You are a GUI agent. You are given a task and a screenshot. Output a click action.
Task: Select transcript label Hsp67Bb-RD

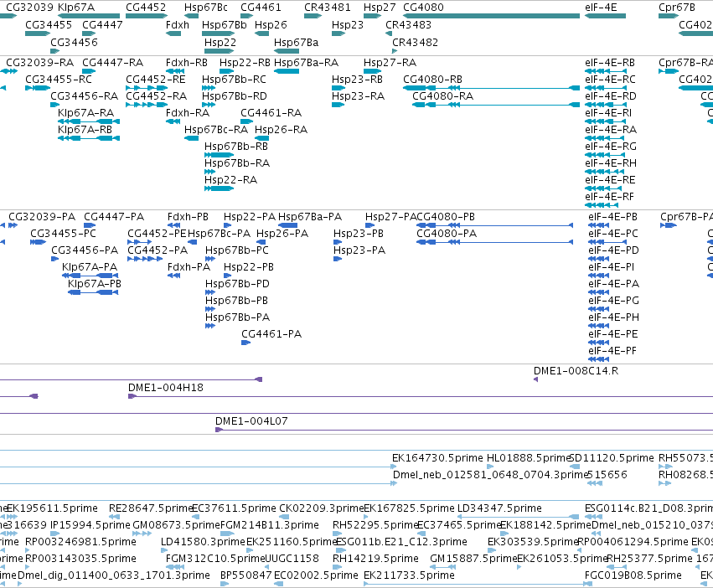tap(235, 96)
